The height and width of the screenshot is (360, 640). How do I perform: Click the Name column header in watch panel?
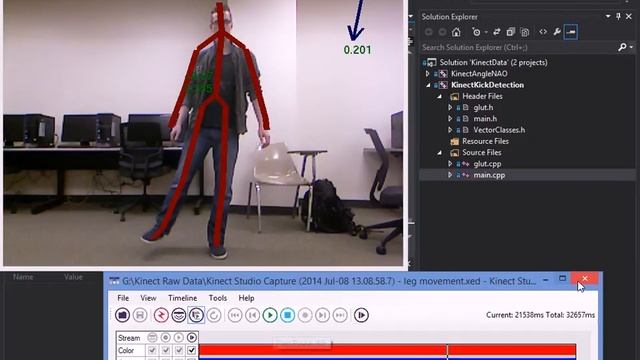(23, 277)
